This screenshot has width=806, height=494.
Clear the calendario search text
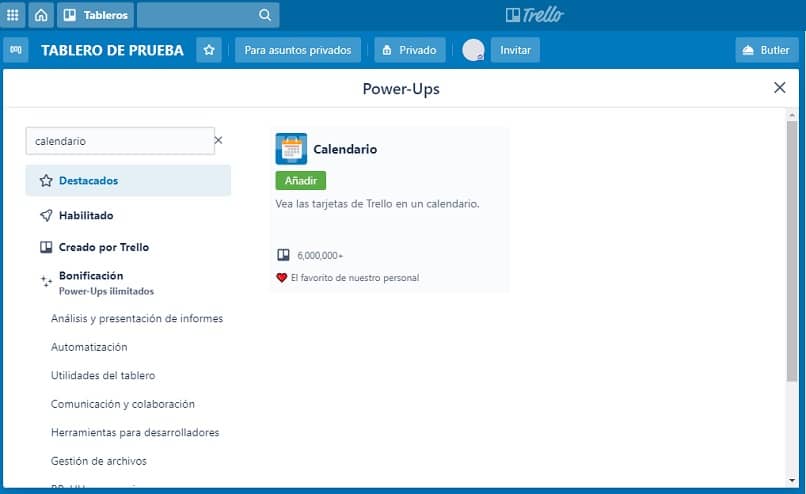[x=218, y=140]
